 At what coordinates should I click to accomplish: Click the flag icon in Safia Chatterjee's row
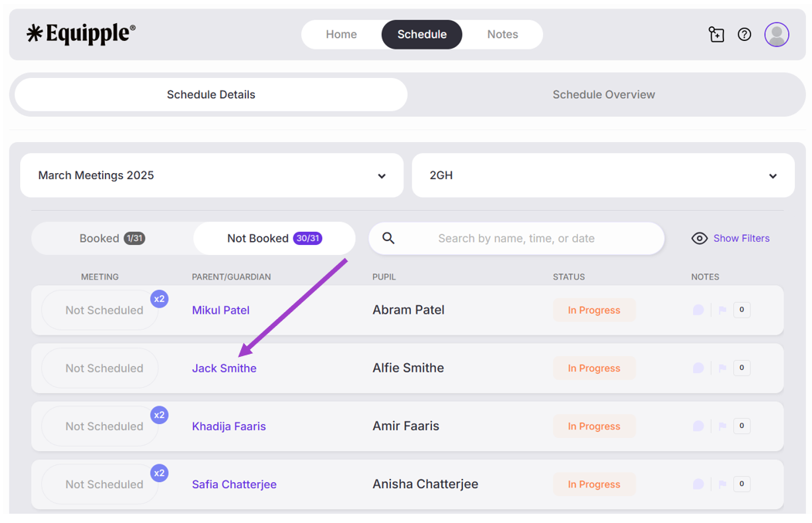[x=722, y=484]
